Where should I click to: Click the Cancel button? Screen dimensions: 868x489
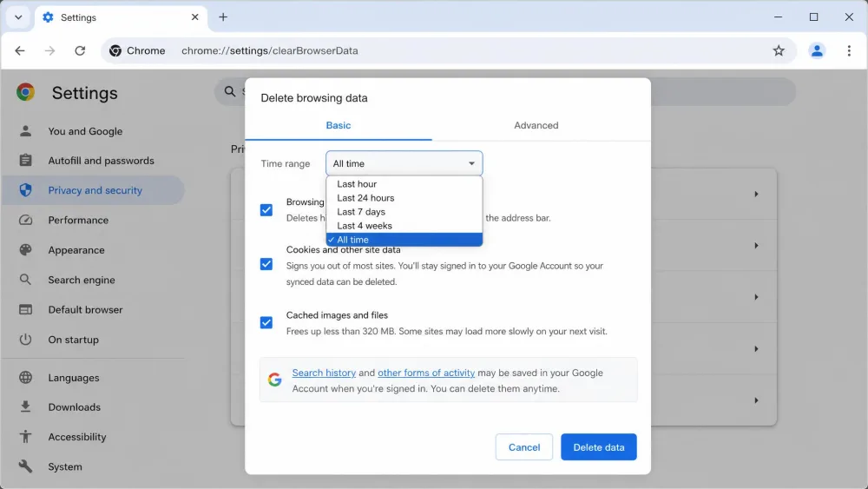coord(523,447)
